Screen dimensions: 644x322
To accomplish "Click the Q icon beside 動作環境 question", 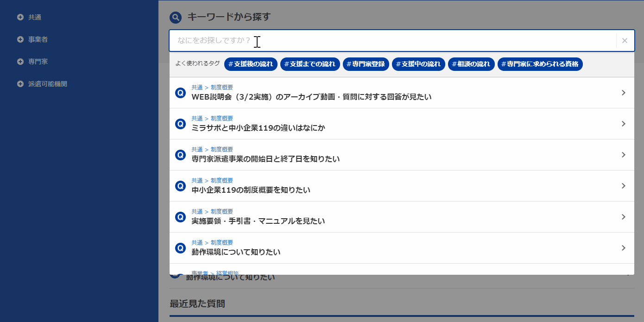I will tap(180, 248).
